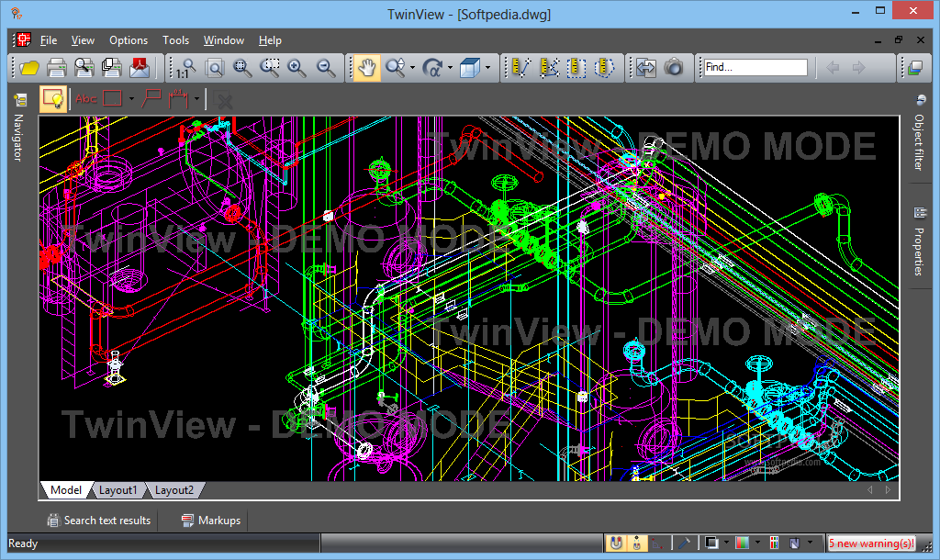Open the rectangle markup shape dropdown
940x560 pixels.
131,99
